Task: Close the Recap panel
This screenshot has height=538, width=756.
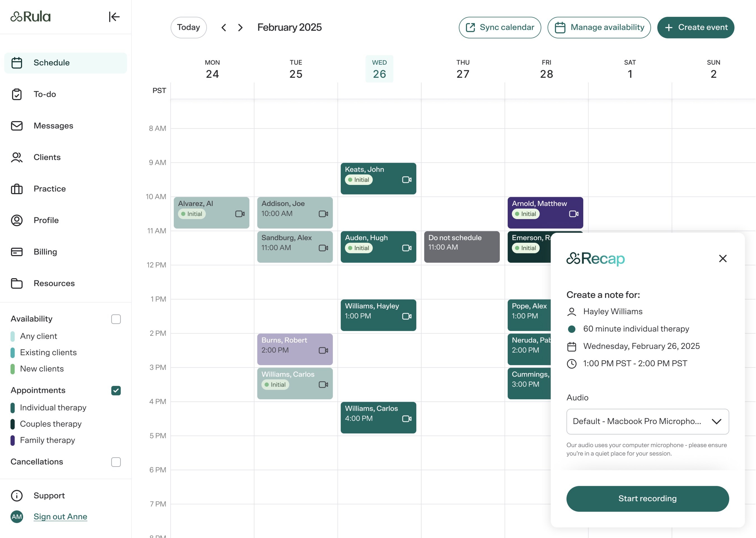Action: point(723,258)
